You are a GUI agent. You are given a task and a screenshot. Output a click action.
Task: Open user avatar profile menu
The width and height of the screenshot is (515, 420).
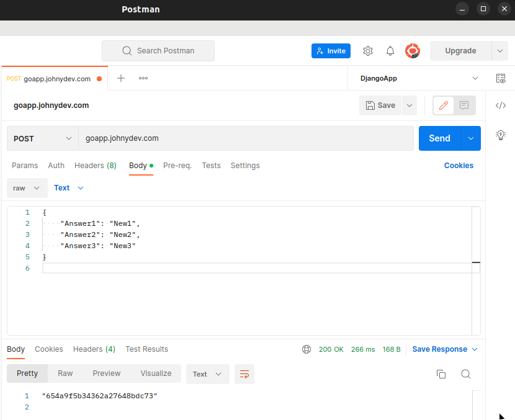413,51
